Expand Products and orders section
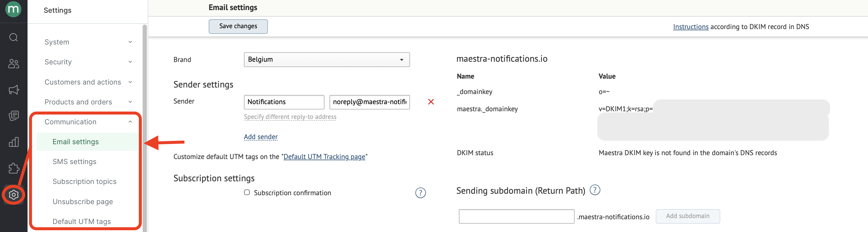The height and width of the screenshot is (232, 868). click(x=88, y=102)
